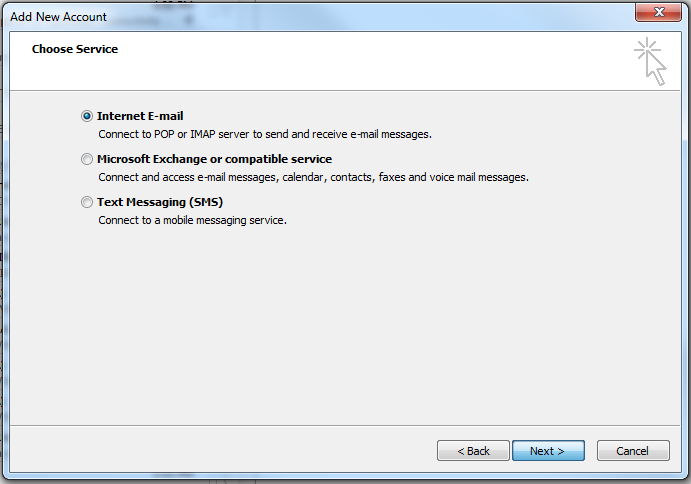The image size is (691, 484).
Task: Click the mobile messaging service description
Action: point(193,220)
